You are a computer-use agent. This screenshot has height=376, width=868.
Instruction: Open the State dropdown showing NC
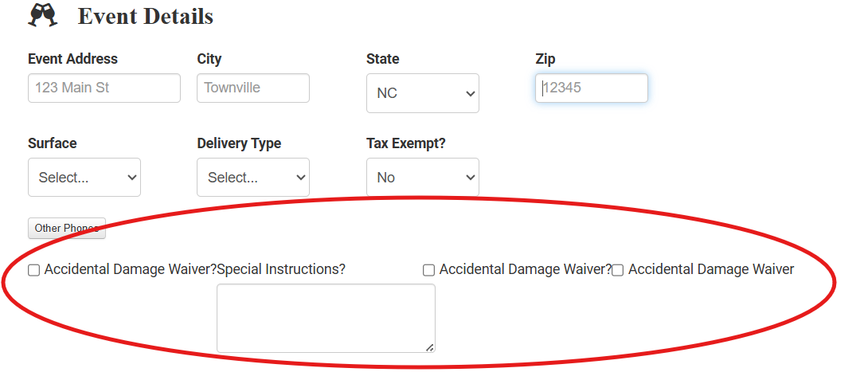point(423,93)
